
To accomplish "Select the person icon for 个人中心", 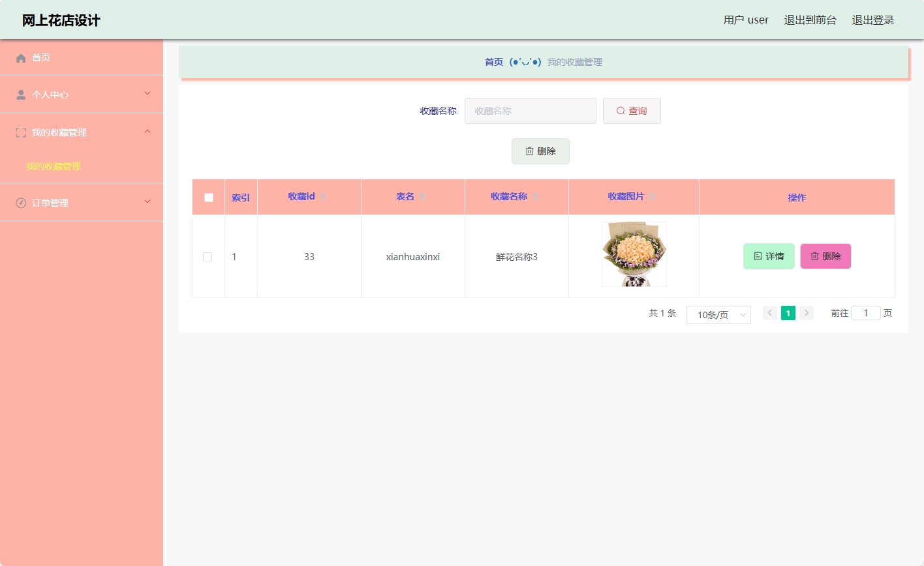I will (x=20, y=94).
